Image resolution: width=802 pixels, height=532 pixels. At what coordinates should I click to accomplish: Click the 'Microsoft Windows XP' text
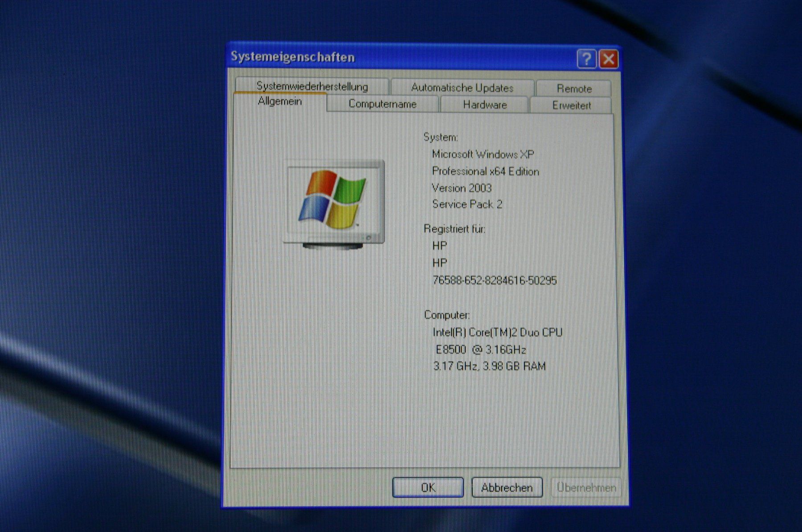(x=483, y=154)
